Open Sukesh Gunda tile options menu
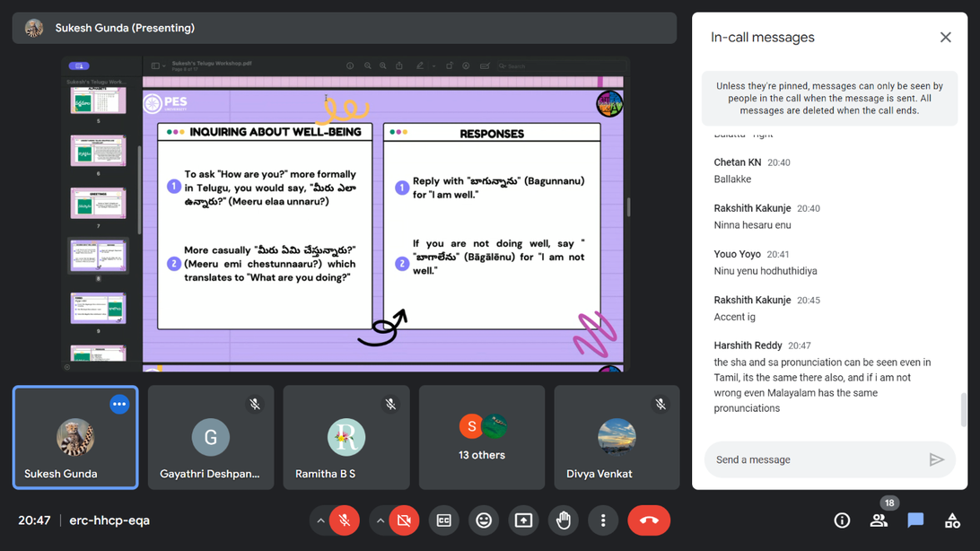The height and width of the screenshot is (551, 980). pos(119,405)
